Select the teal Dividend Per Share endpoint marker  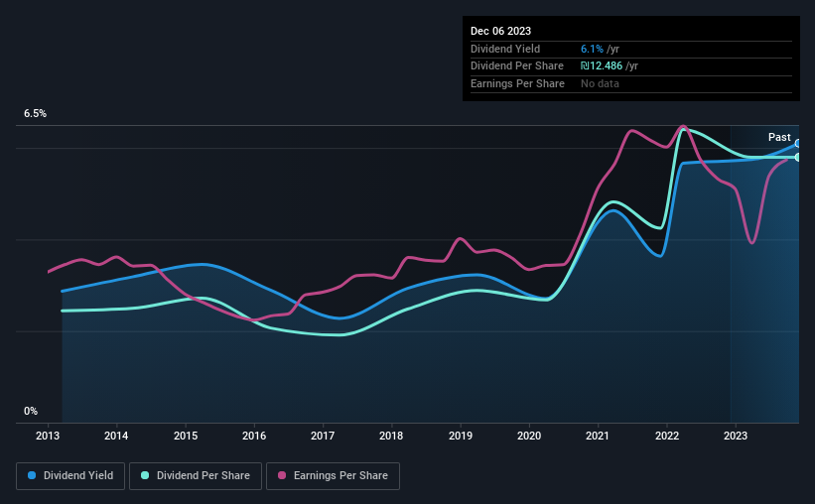[x=797, y=157]
